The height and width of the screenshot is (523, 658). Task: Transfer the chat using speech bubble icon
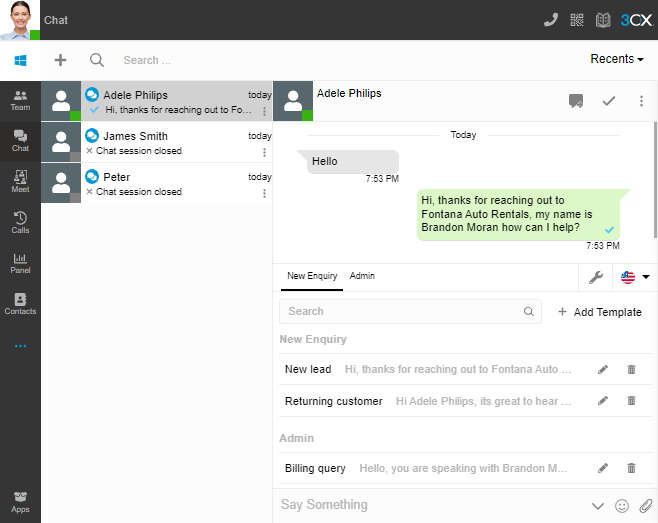pyautogui.click(x=576, y=101)
